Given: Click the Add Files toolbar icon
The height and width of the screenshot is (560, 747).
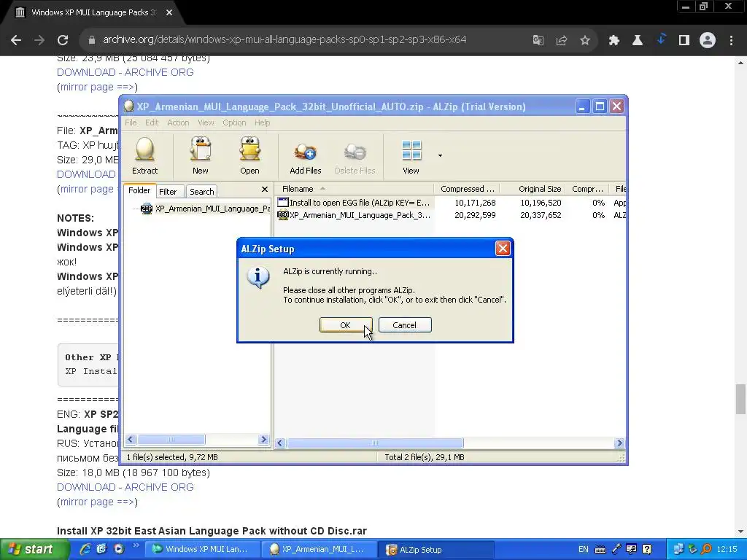Looking at the screenshot, I should point(306,152).
